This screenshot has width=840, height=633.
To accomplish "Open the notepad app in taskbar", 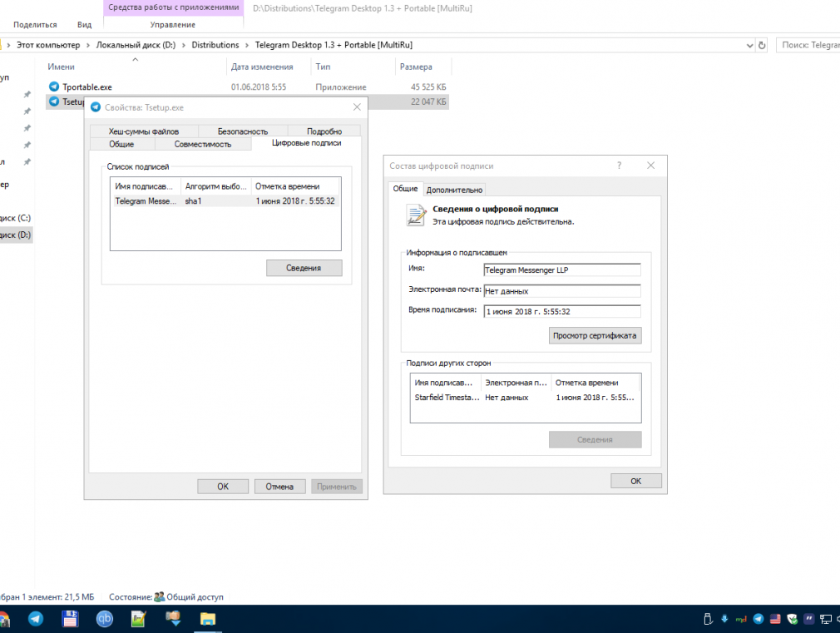I will click(x=138, y=619).
